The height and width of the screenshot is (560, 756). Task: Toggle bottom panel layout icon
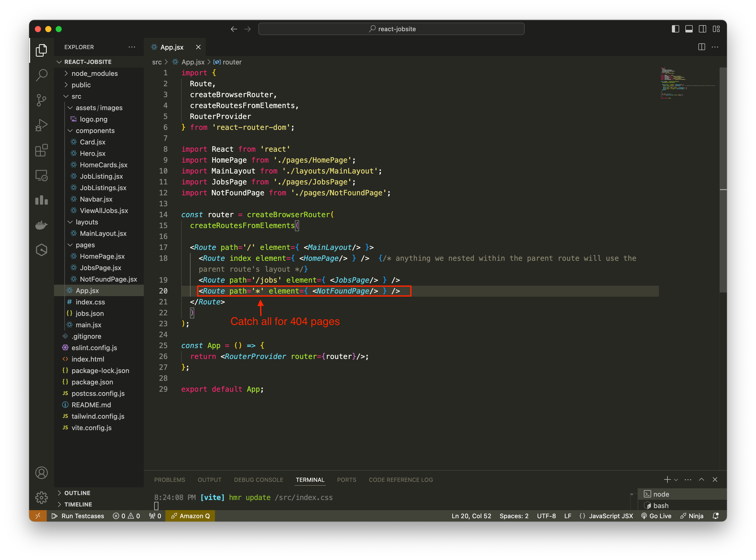click(689, 29)
